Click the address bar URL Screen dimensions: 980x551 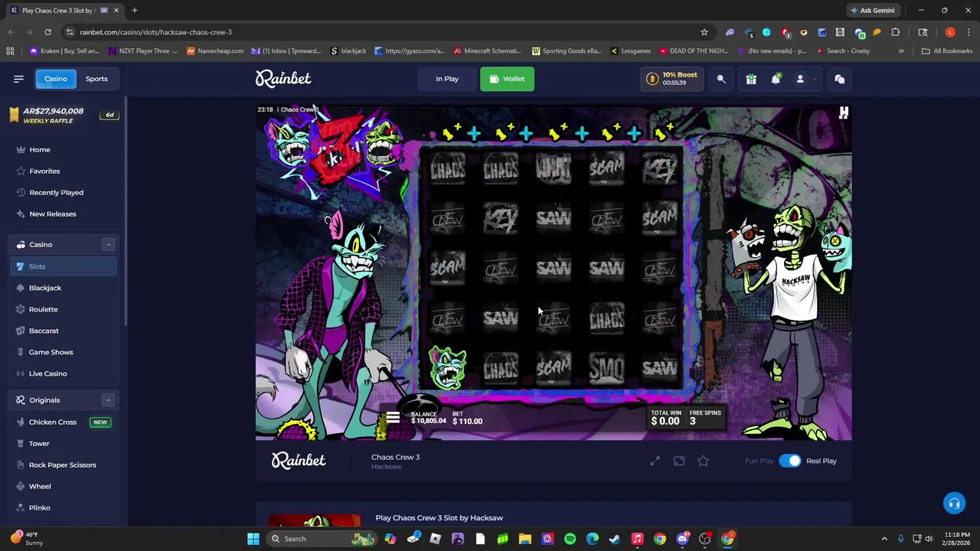click(155, 32)
